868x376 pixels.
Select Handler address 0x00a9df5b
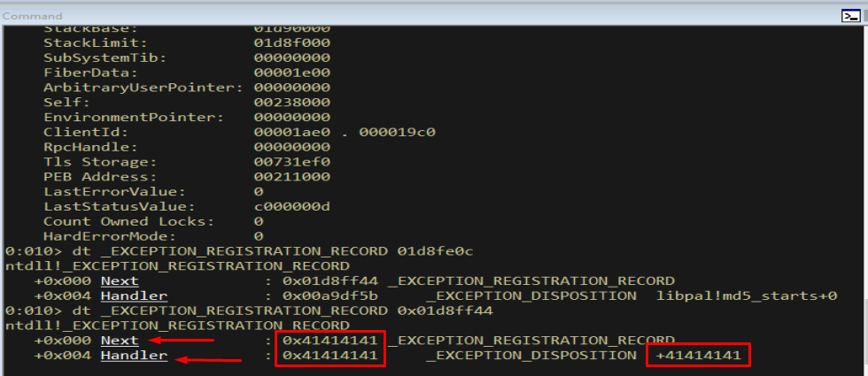tap(330, 295)
